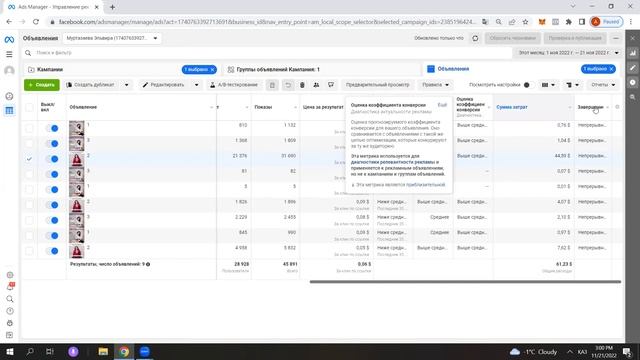Viewport: 640px width, 360px height.
Task: Toggle the select-all checkbox in header
Action: click(x=29, y=107)
